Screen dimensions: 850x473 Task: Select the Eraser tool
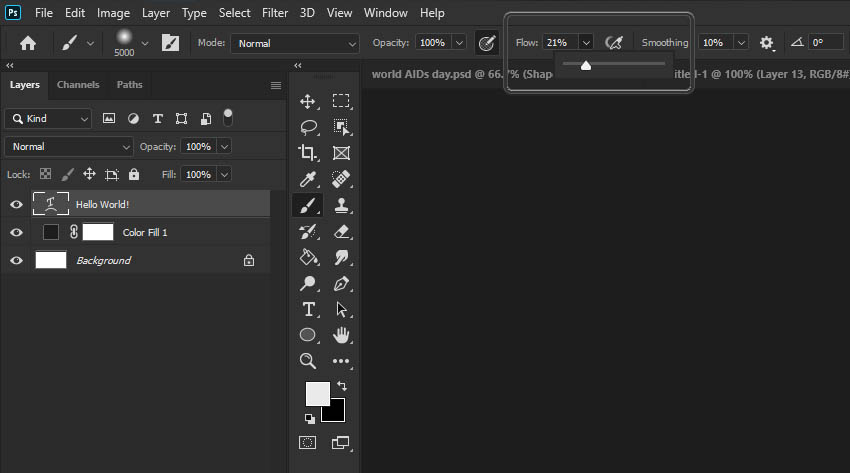[x=342, y=232]
